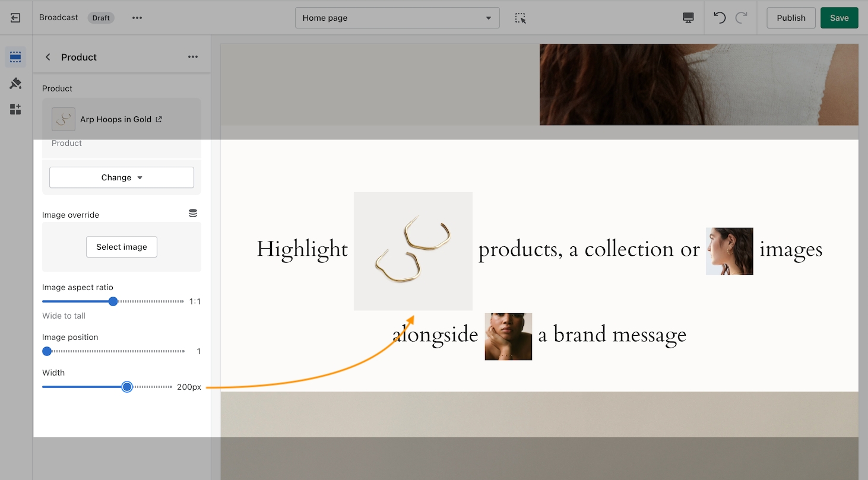Expand the Change product dropdown
The width and height of the screenshot is (868, 480).
[122, 177]
